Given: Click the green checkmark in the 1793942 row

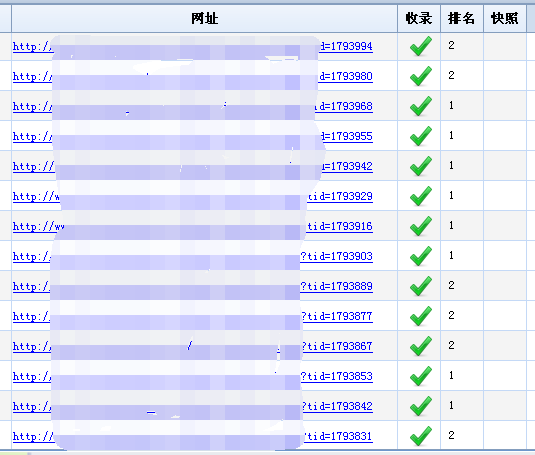Looking at the screenshot, I should 421,166.
